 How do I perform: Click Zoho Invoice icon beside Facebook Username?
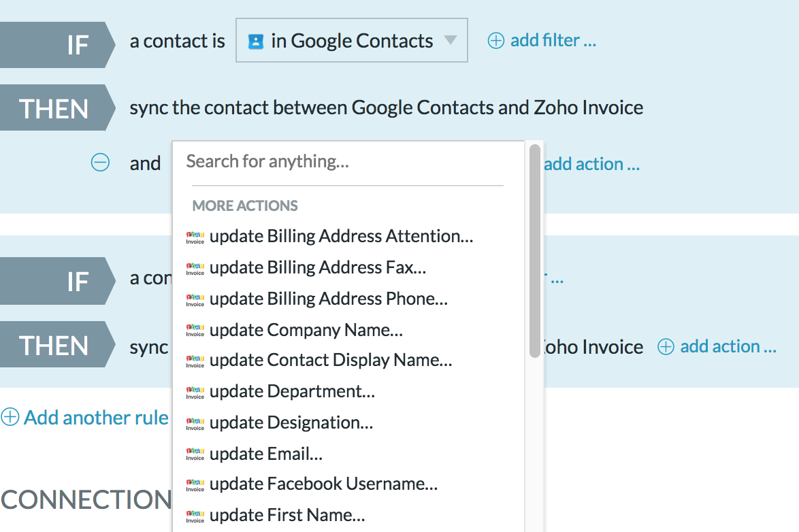click(195, 485)
